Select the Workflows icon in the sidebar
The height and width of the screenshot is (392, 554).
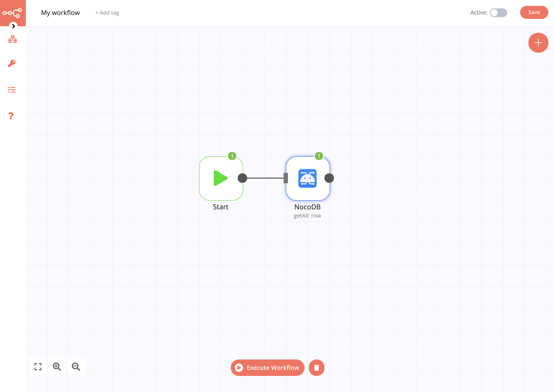[12, 39]
